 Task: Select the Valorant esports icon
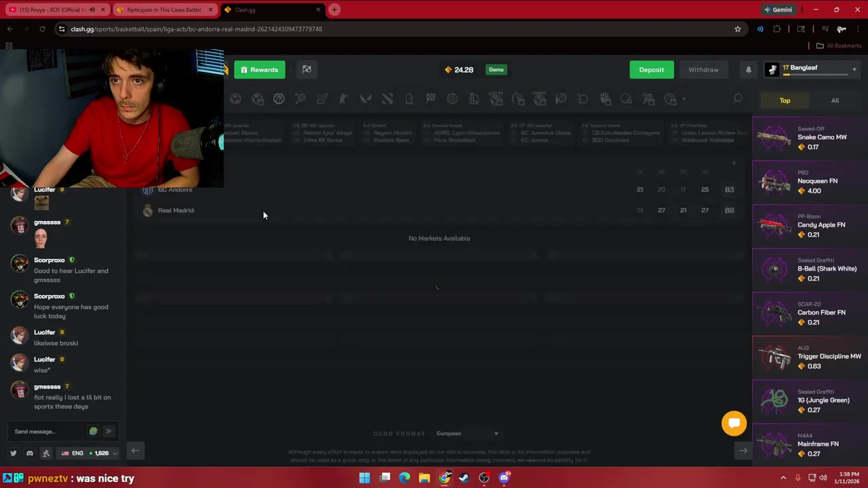pyautogui.click(x=366, y=99)
